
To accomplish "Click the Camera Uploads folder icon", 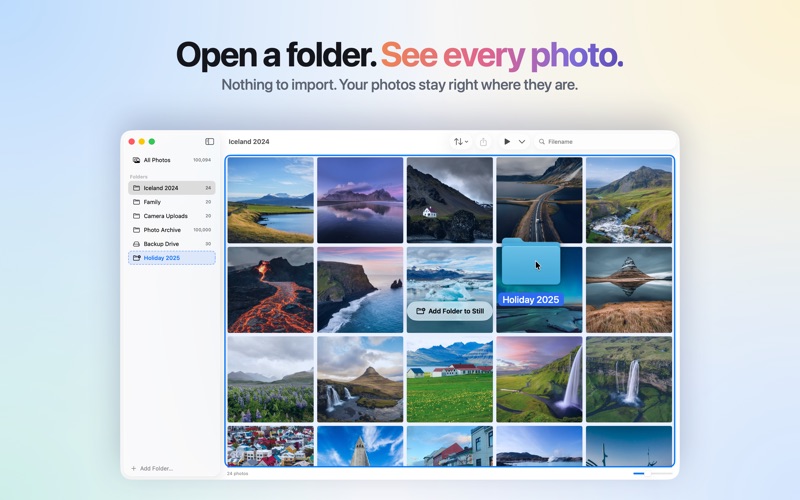I will point(136,216).
